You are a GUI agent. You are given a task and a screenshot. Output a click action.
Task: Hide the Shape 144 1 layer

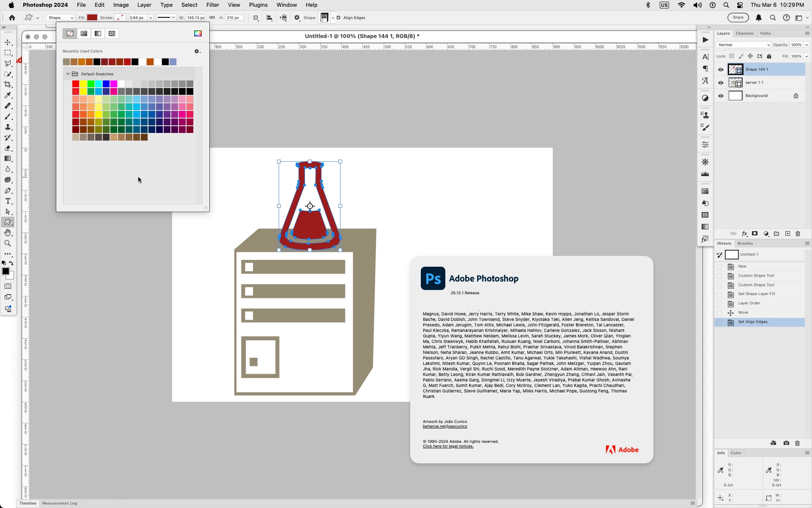[721, 69]
